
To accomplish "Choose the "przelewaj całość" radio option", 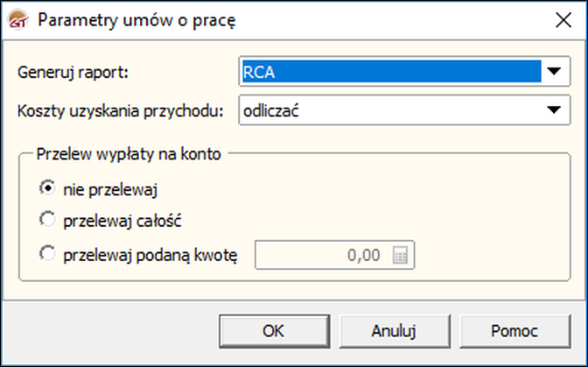I will point(47,221).
